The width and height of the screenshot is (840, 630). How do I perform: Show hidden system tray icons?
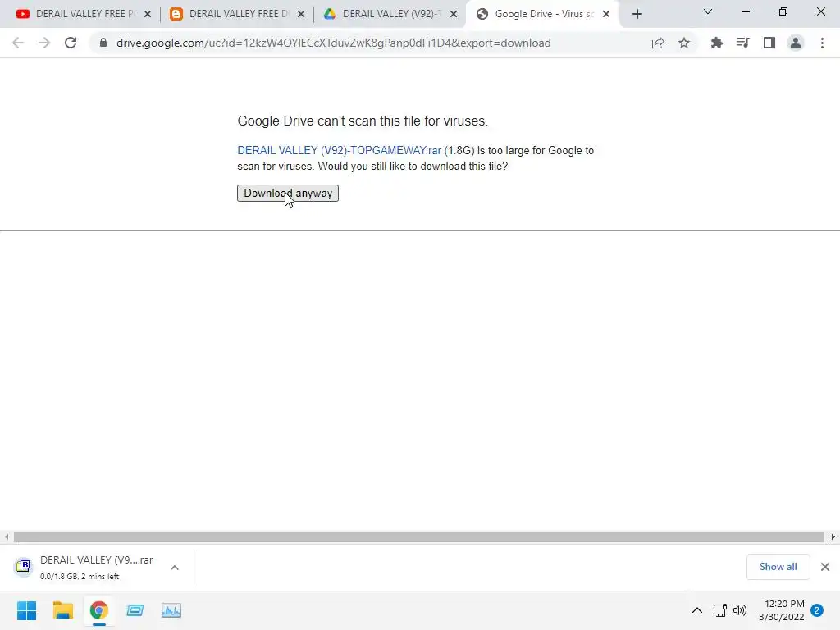(697, 610)
